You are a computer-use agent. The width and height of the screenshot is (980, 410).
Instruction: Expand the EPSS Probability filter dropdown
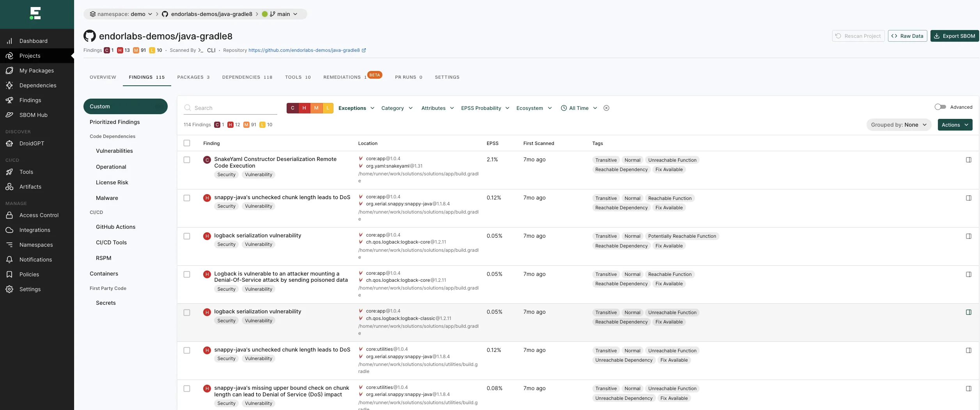click(485, 108)
